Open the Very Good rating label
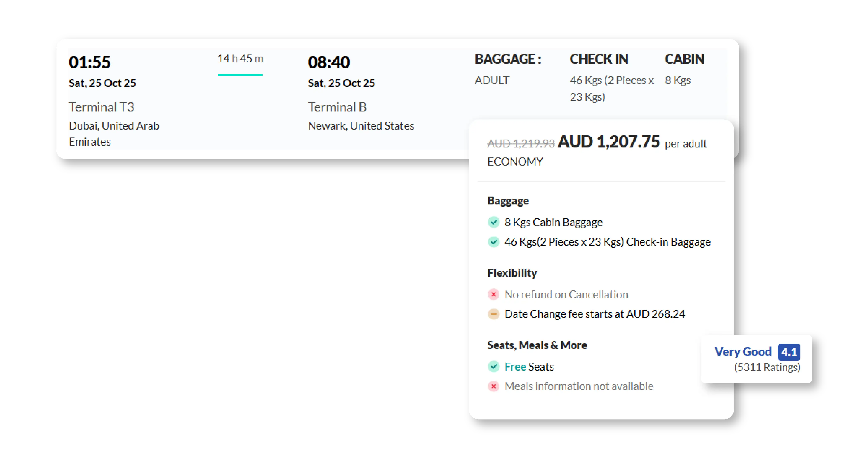 click(743, 352)
